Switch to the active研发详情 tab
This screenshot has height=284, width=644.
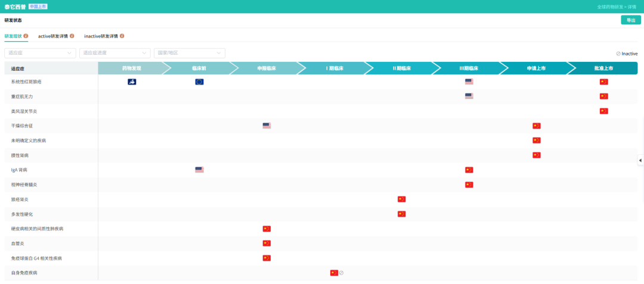52,36
